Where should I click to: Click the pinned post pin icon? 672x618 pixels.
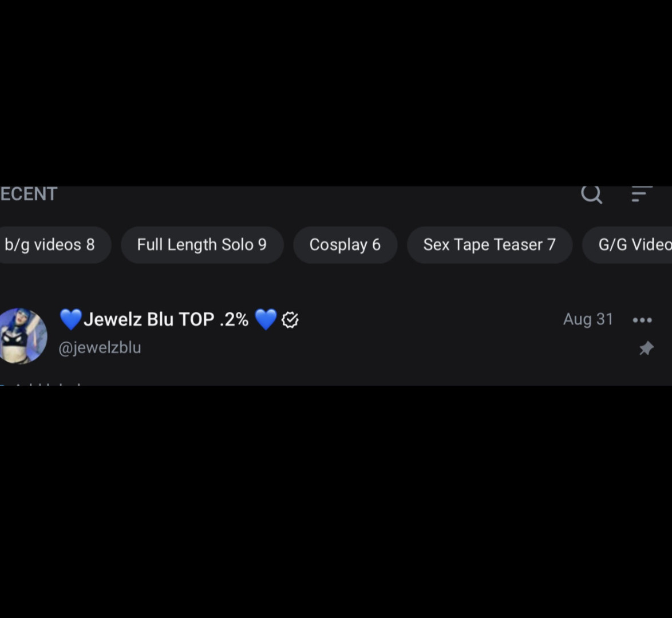click(x=646, y=348)
